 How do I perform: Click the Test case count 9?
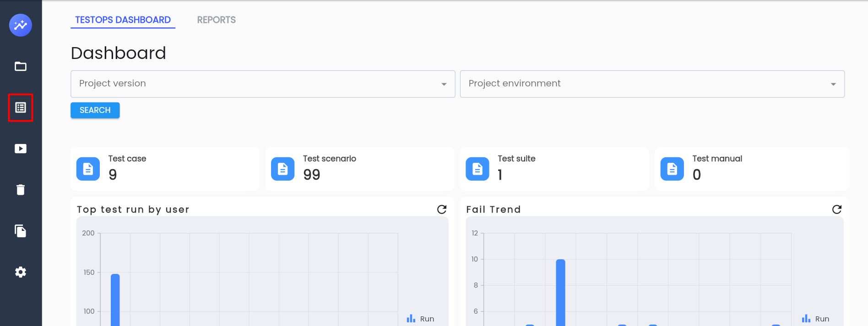pyautogui.click(x=113, y=175)
